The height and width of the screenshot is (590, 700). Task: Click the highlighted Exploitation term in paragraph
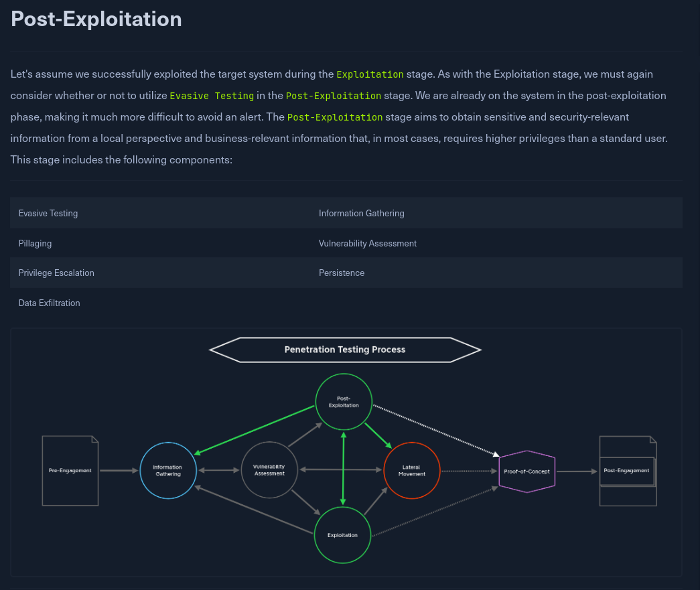point(370,74)
